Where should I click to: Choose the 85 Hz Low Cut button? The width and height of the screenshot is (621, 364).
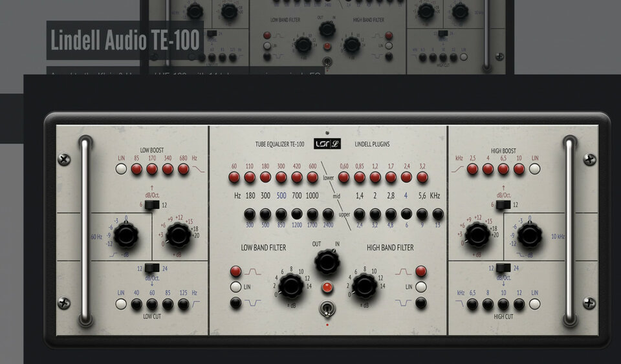coord(168,304)
